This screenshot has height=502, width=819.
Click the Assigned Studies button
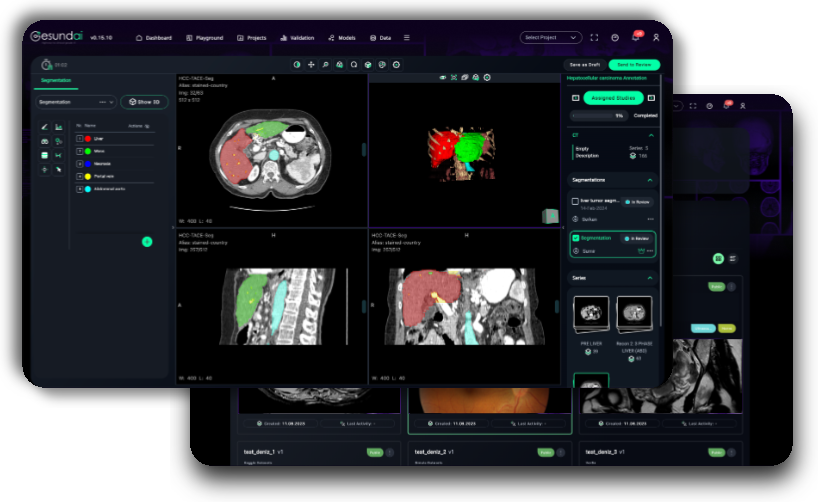point(613,98)
